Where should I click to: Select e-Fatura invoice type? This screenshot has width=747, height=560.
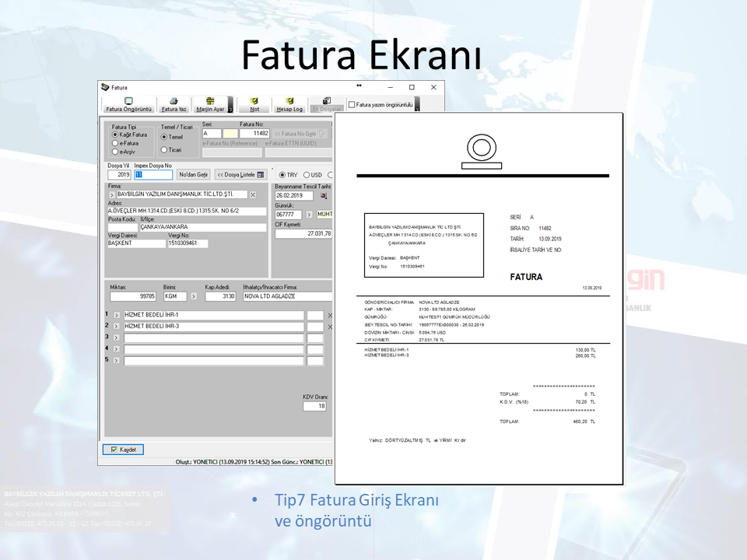coord(116,143)
